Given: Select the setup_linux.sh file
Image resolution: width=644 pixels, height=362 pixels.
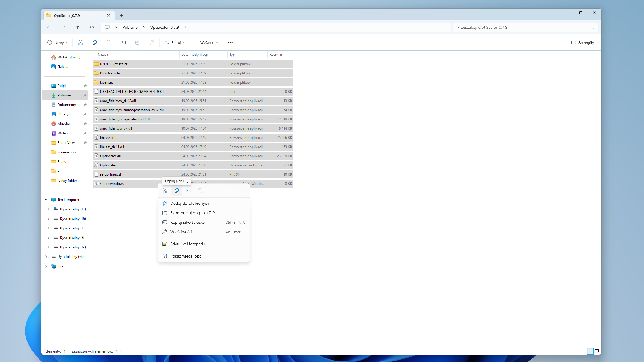Looking at the screenshot, I should (x=193, y=174).
